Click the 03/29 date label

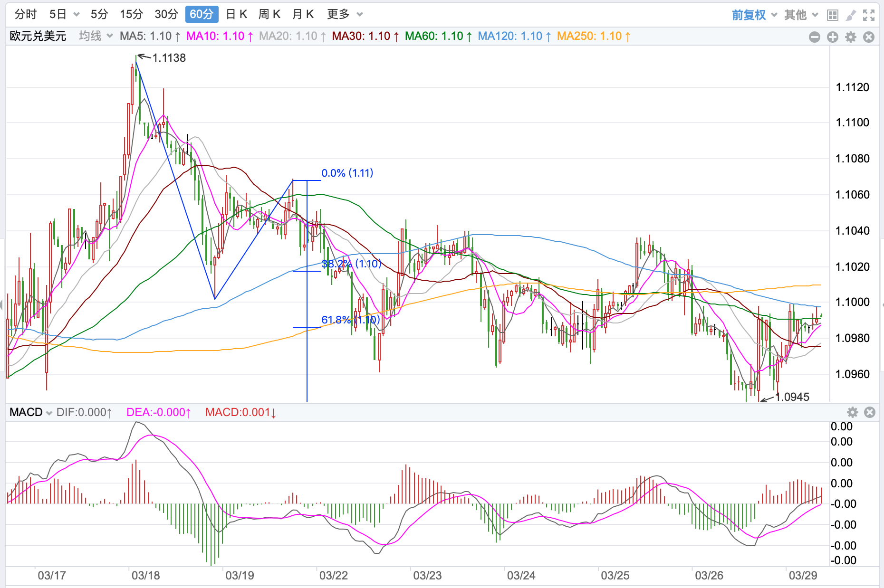pos(803,576)
